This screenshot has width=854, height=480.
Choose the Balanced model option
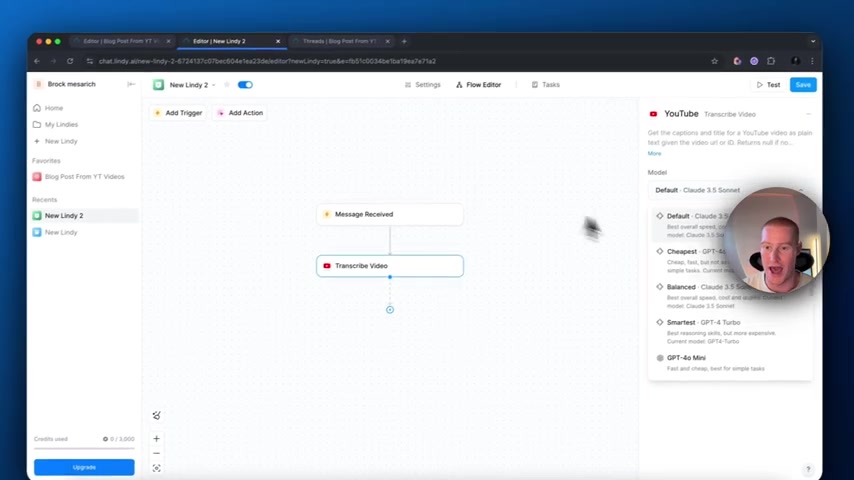pyautogui.click(x=730, y=296)
